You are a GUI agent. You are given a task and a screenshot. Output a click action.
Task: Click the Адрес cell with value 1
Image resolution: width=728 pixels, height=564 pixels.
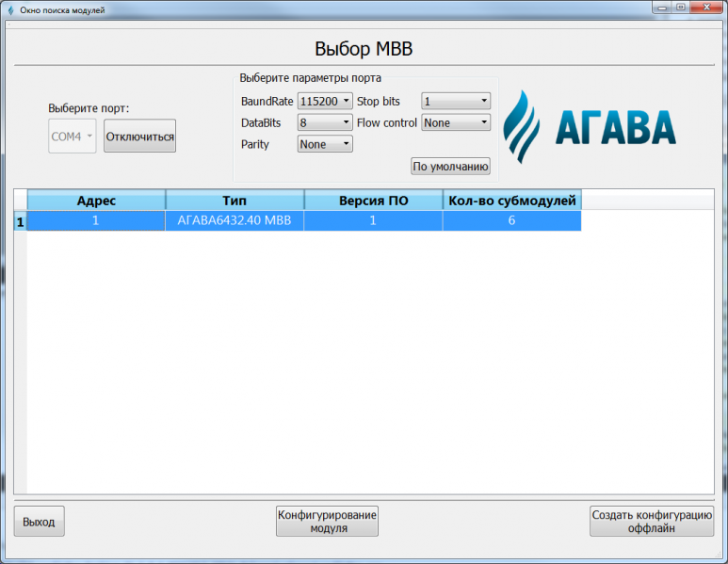click(96, 220)
